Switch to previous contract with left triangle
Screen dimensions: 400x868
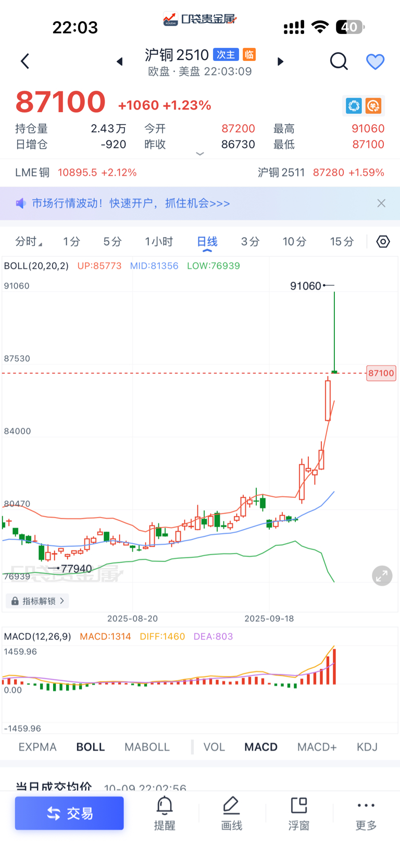pos(120,62)
